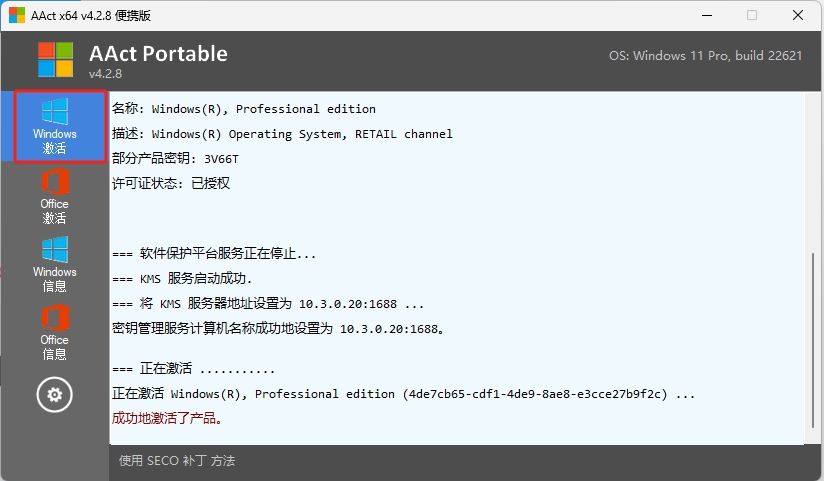Click the AAct Portable header title
The width and height of the screenshot is (824, 481).
click(x=158, y=54)
